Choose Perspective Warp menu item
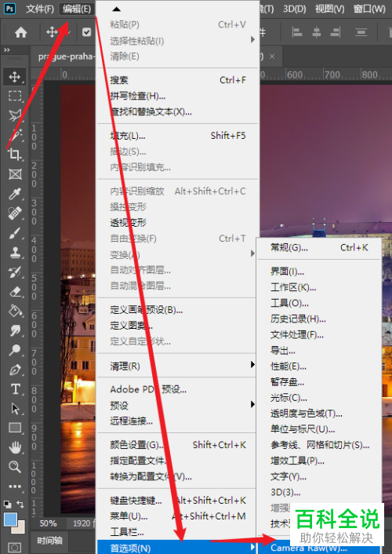Image resolution: width=392 pixels, height=554 pixels. coord(178,223)
